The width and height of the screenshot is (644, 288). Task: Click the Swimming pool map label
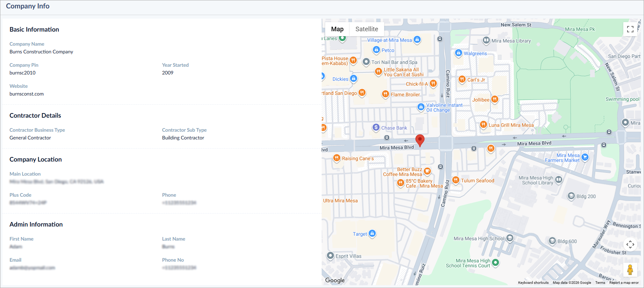tap(623, 99)
